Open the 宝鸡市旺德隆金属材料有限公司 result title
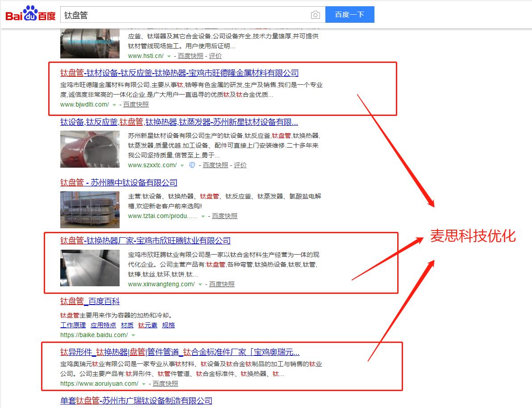532x408 pixels. (x=179, y=73)
